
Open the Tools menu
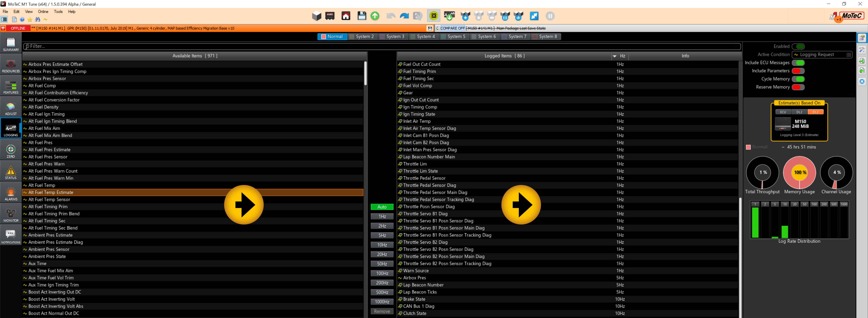click(x=58, y=12)
